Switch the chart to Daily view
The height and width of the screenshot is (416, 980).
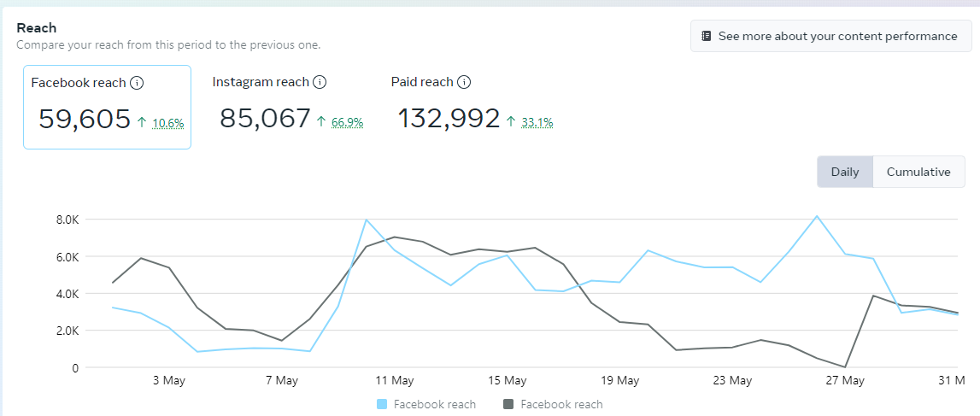tap(844, 172)
